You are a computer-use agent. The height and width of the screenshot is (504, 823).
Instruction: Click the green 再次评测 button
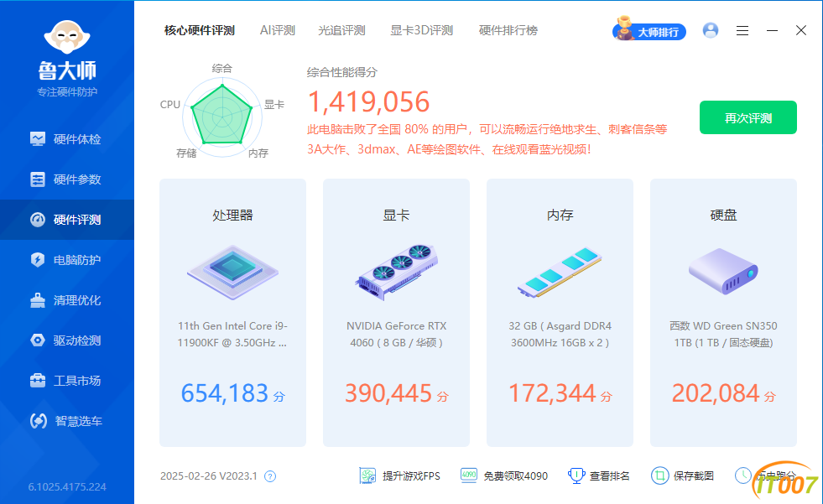point(748,117)
